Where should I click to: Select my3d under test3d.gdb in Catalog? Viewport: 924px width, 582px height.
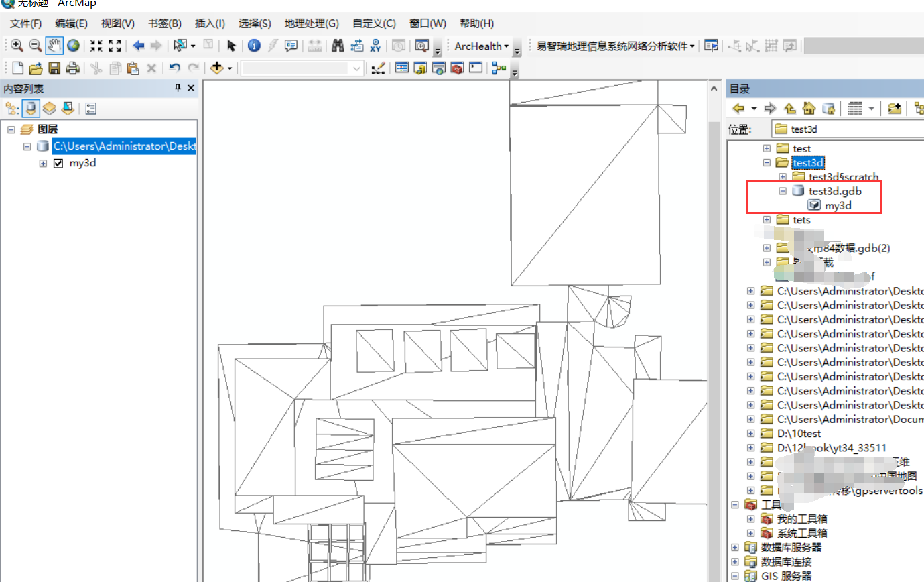838,206
